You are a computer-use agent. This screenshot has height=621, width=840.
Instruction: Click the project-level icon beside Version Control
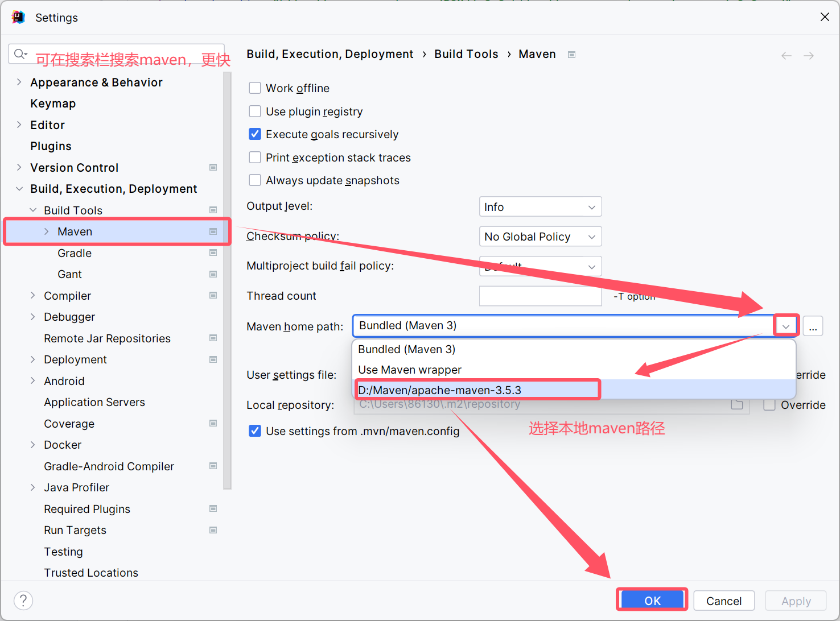213,167
